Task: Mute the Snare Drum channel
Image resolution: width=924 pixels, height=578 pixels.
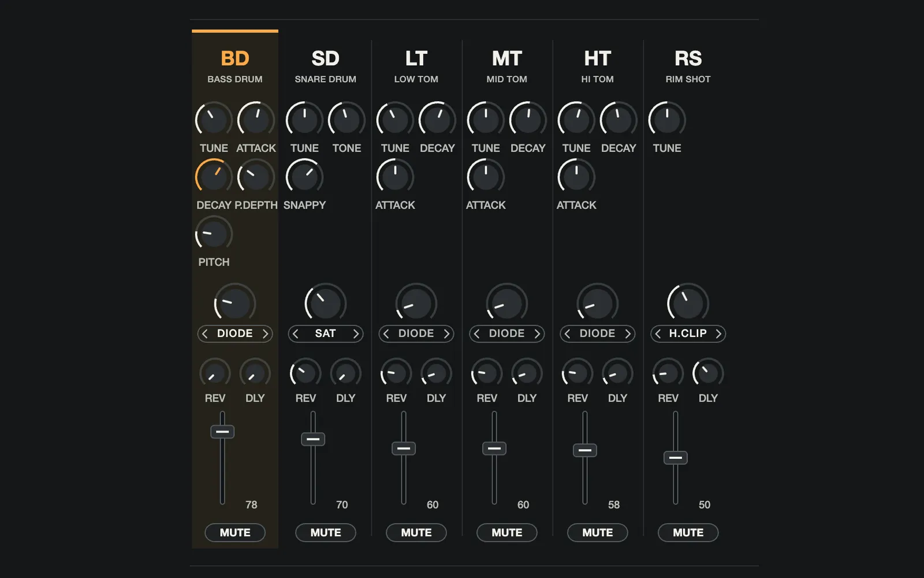Action: click(x=326, y=532)
